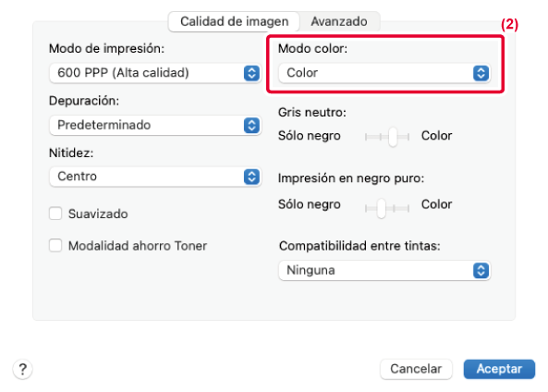Open the Color mode combo box
This screenshot has height=392, width=548.
(384, 73)
